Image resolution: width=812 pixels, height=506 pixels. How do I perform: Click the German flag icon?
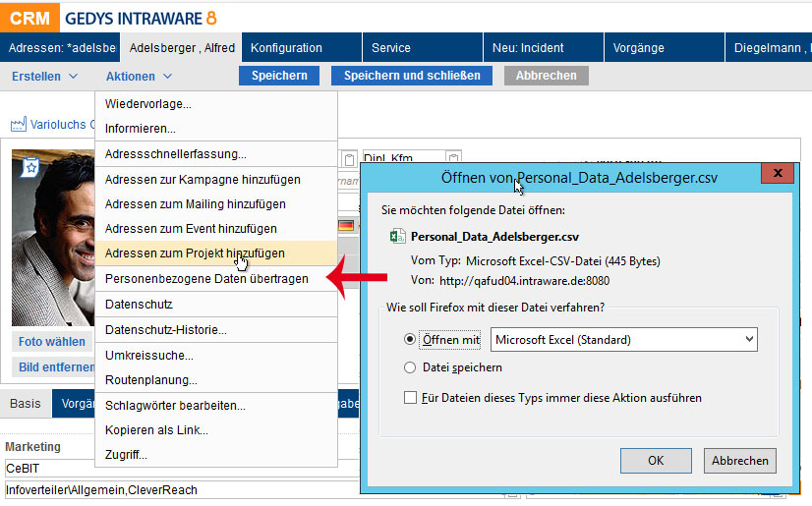pos(345,226)
